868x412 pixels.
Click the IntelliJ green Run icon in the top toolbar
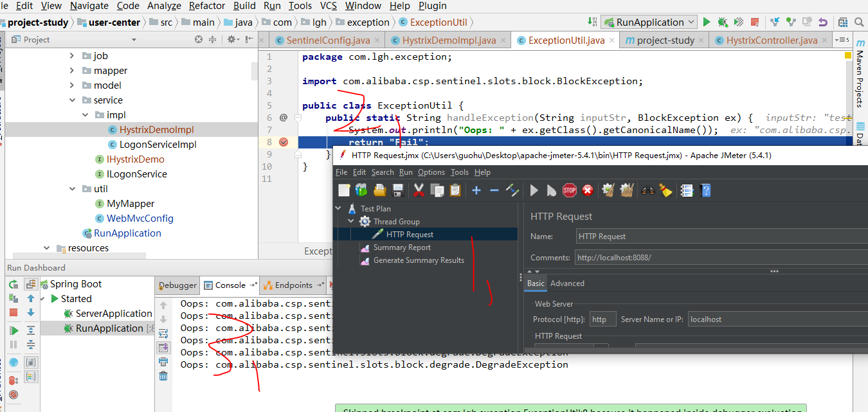point(707,22)
